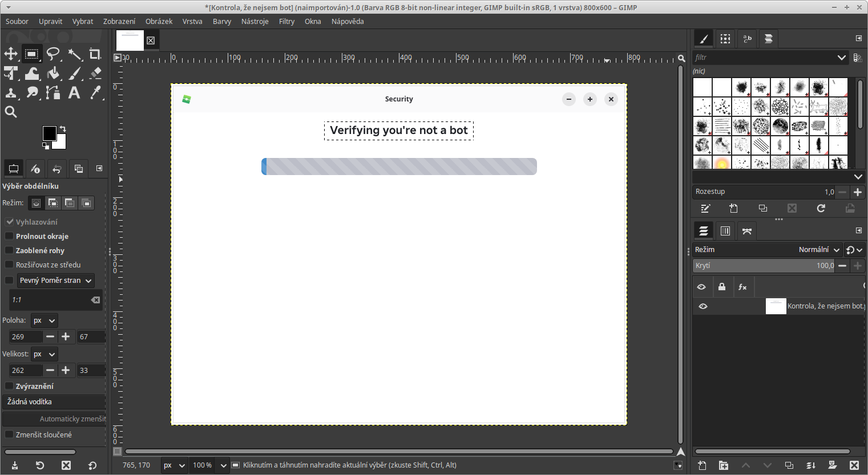
Task: Select the Text tool
Action: click(75, 93)
